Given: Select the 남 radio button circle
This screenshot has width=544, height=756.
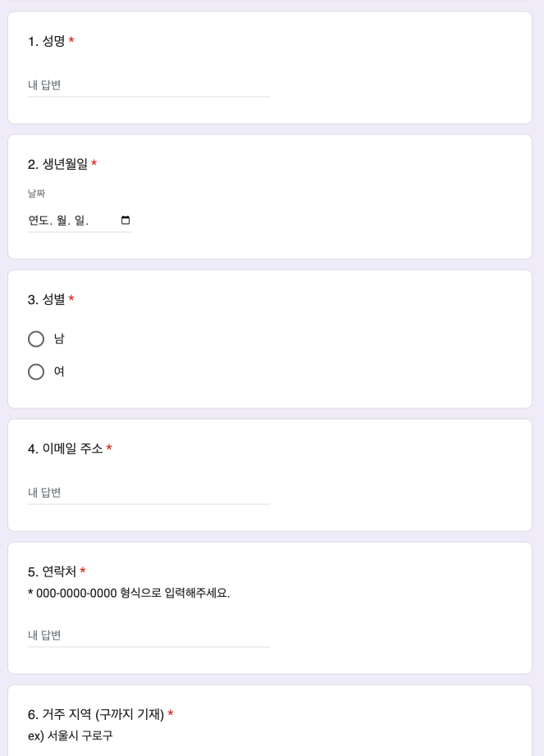Looking at the screenshot, I should 36,339.
